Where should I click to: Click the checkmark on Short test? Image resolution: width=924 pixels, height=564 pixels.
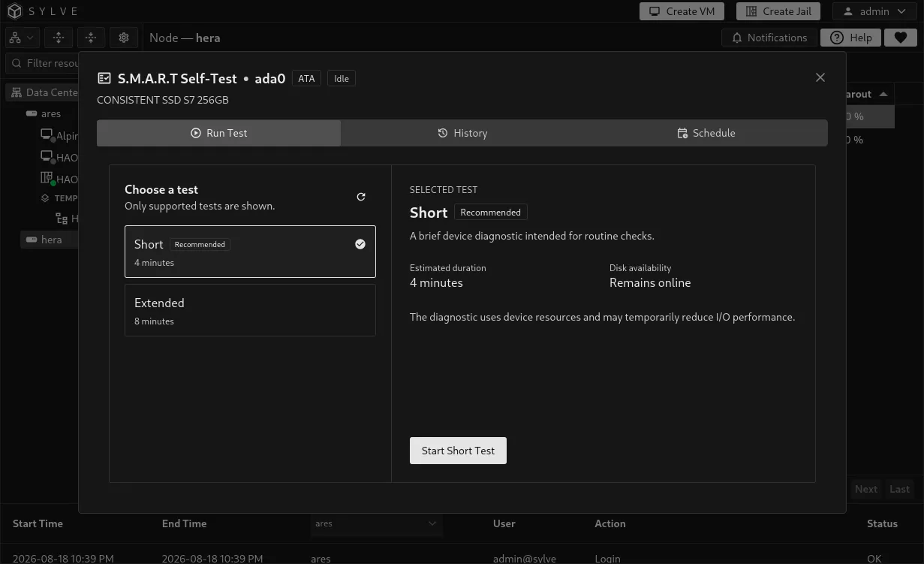tap(360, 244)
